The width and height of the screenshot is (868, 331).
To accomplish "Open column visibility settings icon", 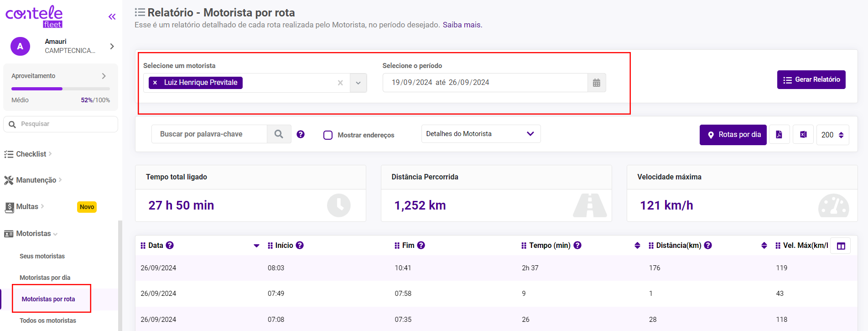I will coord(841,246).
